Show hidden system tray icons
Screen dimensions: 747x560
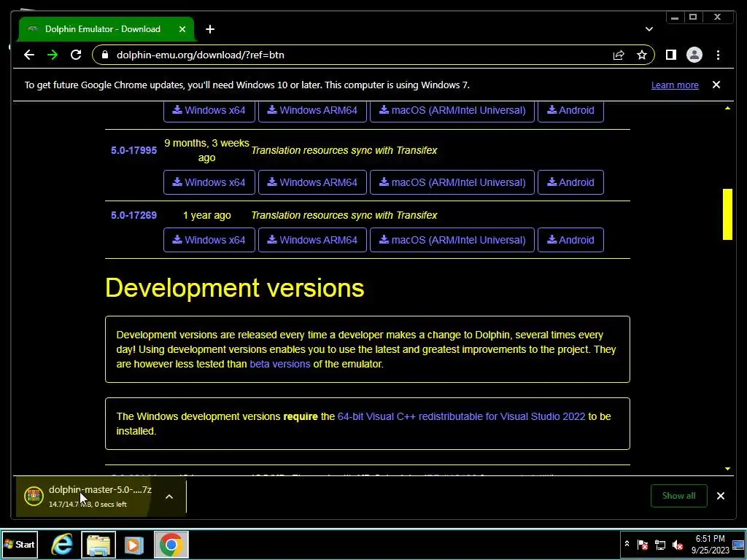627,544
